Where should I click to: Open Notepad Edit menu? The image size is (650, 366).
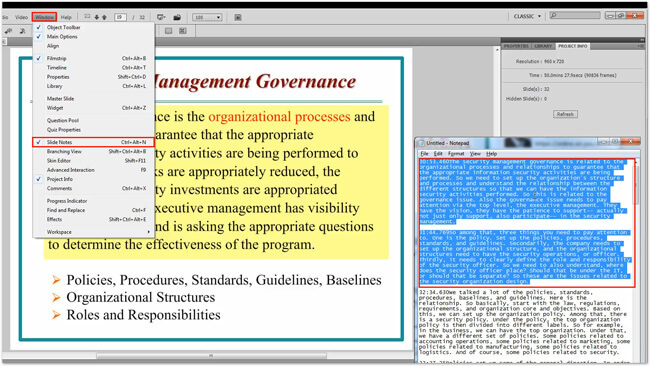point(438,154)
